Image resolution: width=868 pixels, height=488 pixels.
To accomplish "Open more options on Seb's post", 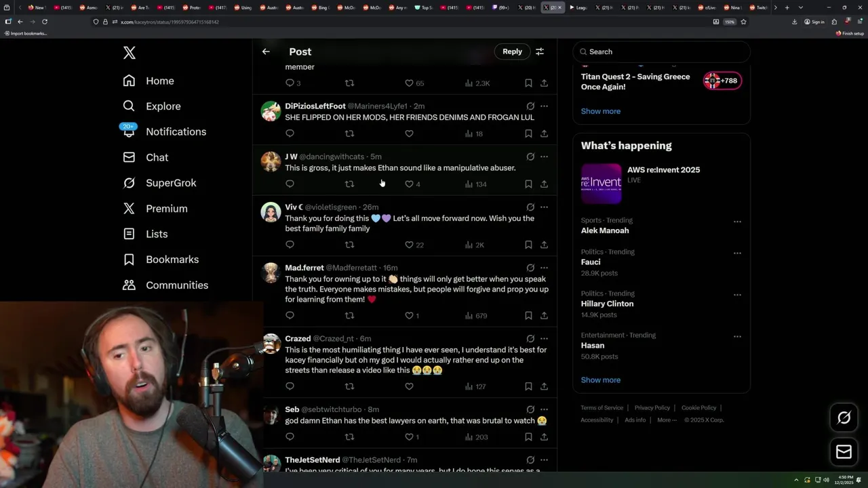I will [x=544, y=409].
